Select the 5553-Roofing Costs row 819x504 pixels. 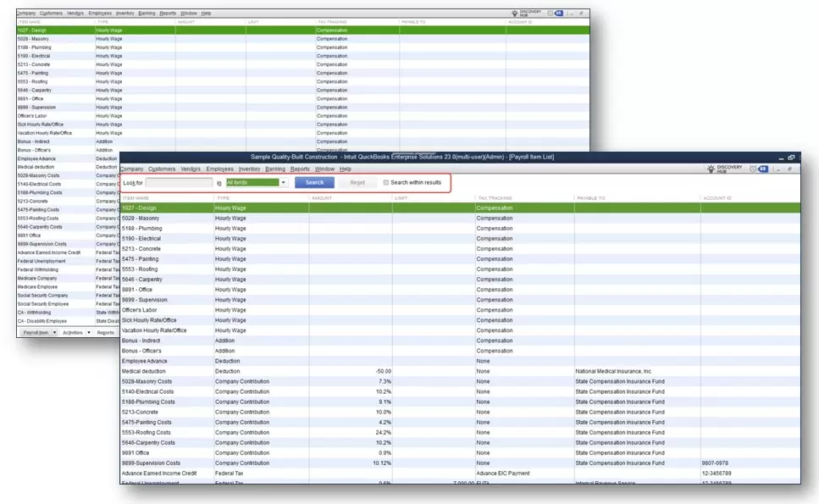(169, 432)
